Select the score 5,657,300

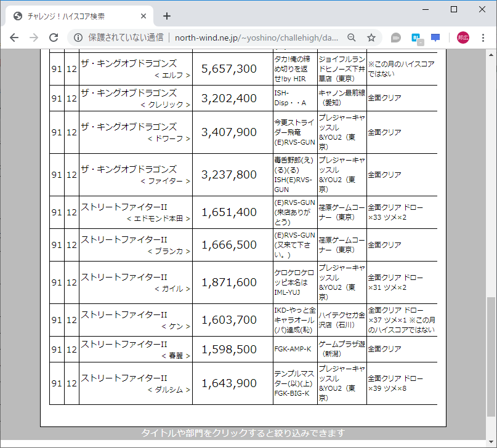point(229,69)
